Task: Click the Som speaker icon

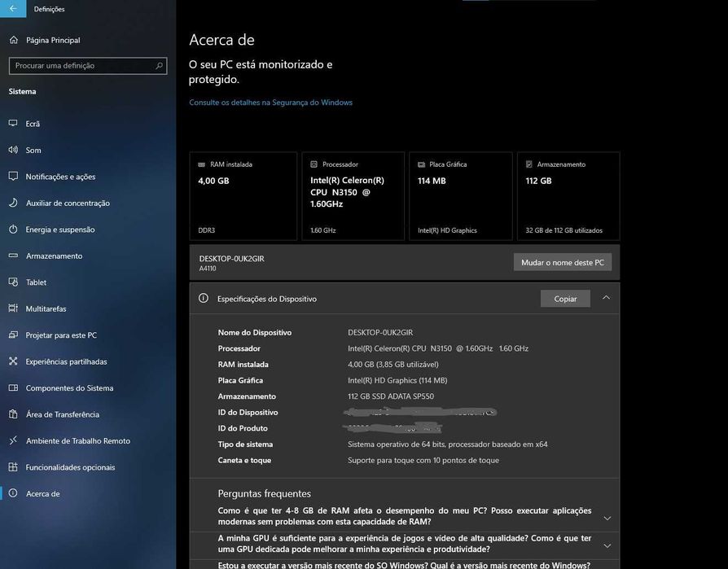Action: [x=13, y=150]
